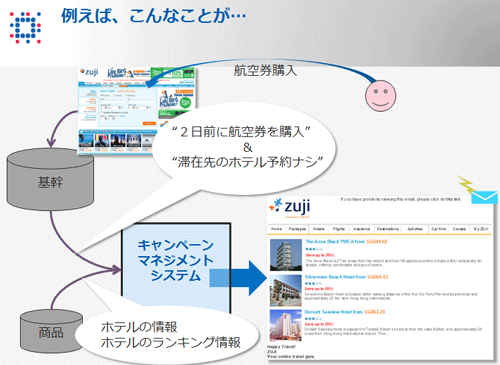The height and width of the screenshot is (365, 500).
Task: Select the Flights tab in the email
Action: click(338, 229)
